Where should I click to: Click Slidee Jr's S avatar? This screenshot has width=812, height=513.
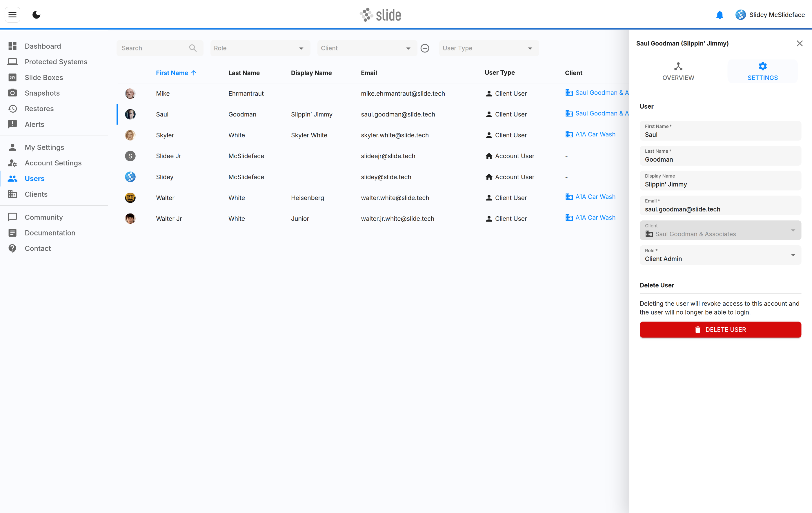click(130, 156)
